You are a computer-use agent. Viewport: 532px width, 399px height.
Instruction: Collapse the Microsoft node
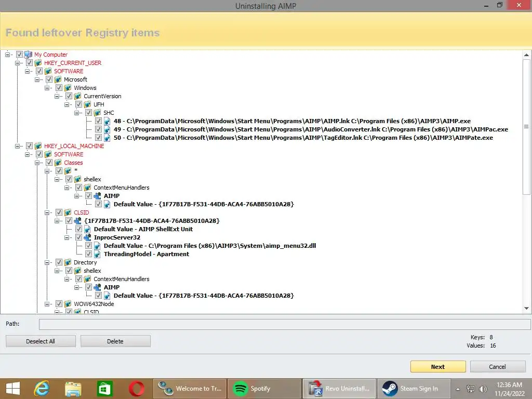[37, 79]
